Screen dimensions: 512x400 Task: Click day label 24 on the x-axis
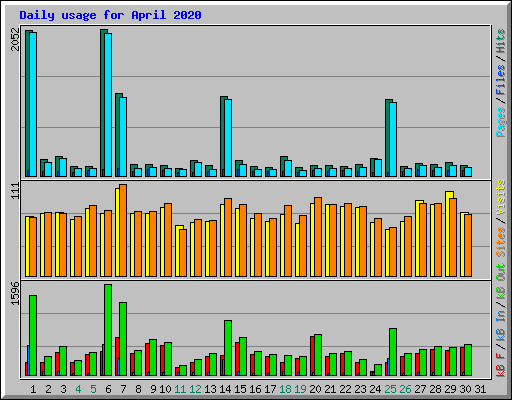375,389
